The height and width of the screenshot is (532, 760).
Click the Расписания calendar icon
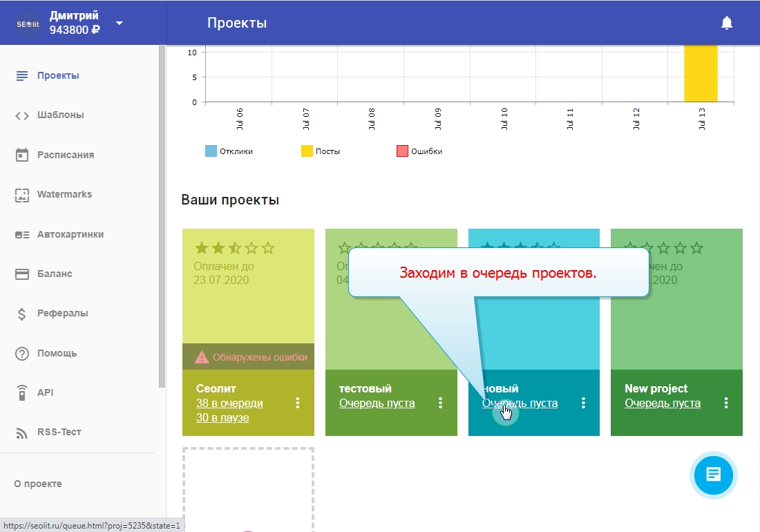pos(22,155)
